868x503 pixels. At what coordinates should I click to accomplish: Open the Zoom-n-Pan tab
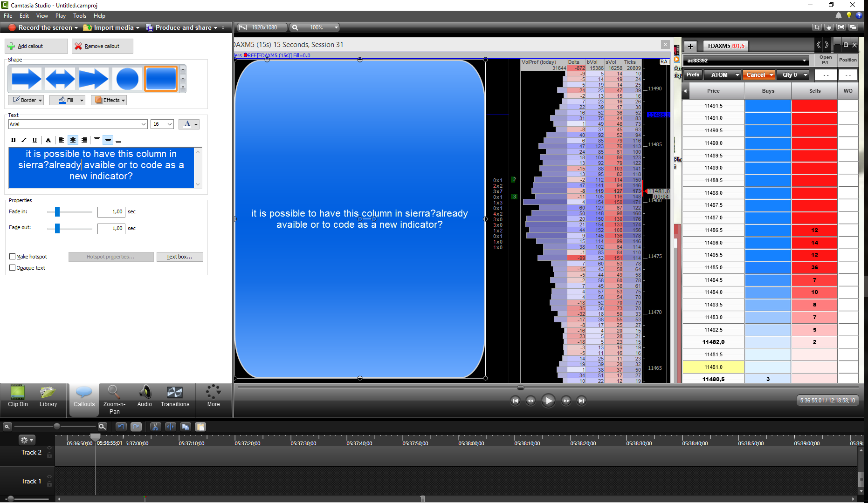point(114,399)
